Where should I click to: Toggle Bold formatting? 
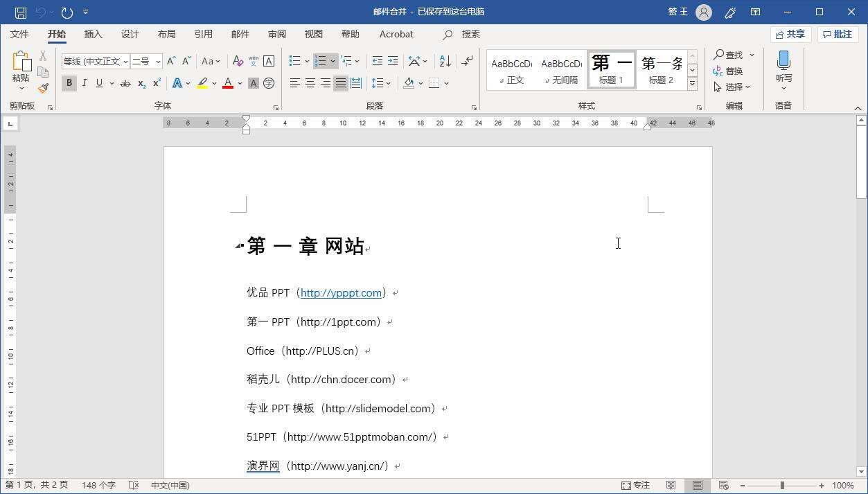coord(69,83)
